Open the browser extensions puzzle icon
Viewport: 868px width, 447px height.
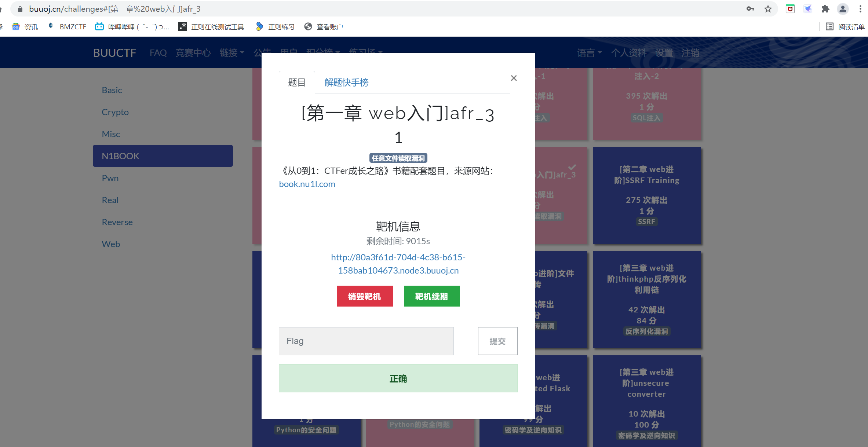825,9
